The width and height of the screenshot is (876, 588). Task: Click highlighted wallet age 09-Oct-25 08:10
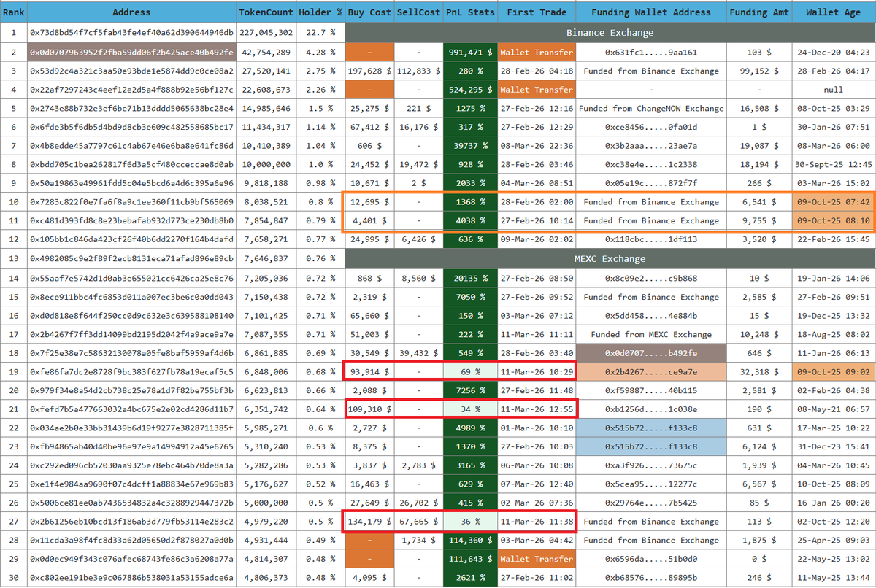click(x=833, y=220)
